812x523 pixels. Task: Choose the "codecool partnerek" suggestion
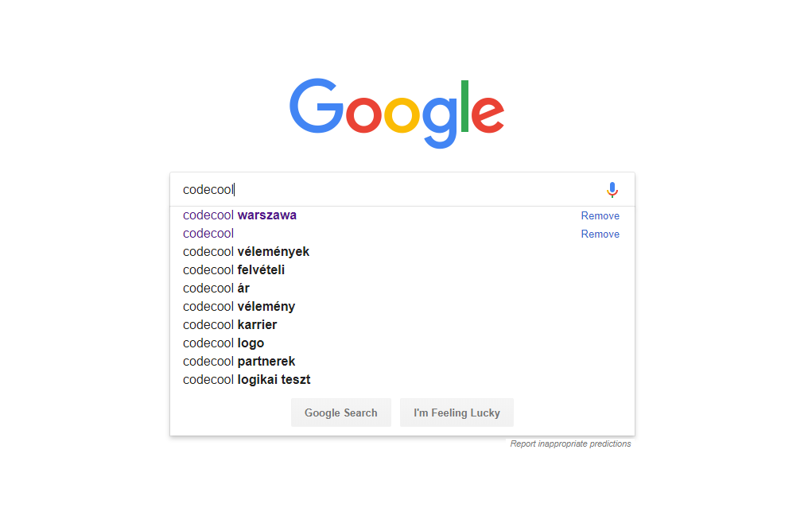click(402, 362)
